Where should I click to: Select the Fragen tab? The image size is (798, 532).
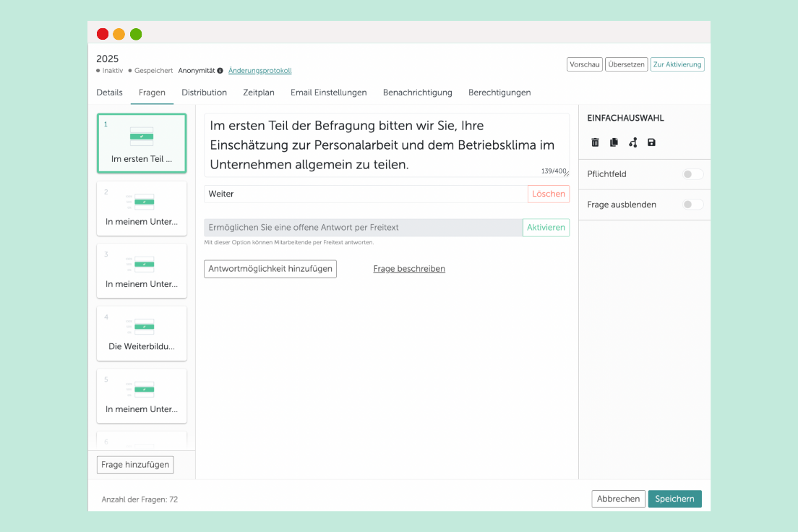tap(152, 93)
